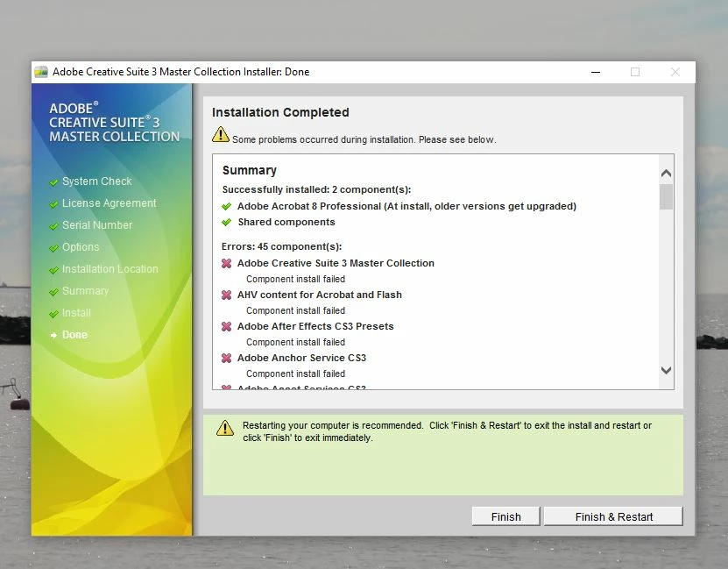Screen dimensions: 728x569
Task: Click the warning icon in the restart notice
Action: click(x=225, y=428)
